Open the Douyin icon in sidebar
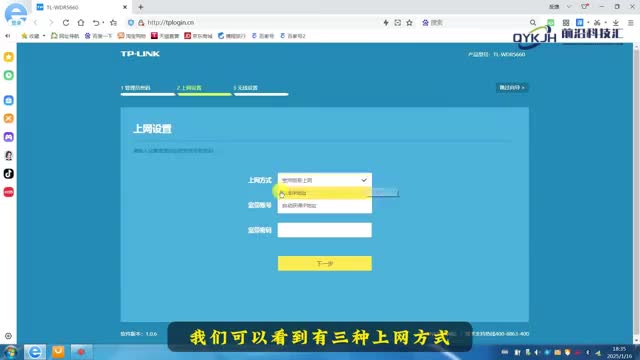Image resolution: width=640 pixels, height=360 pixels. (9, 173)
